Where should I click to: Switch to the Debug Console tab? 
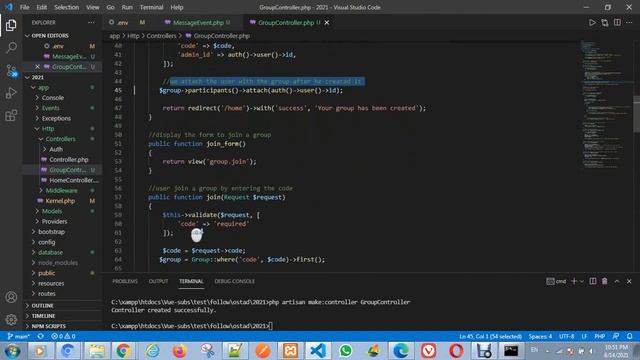(x=235, y=281)
